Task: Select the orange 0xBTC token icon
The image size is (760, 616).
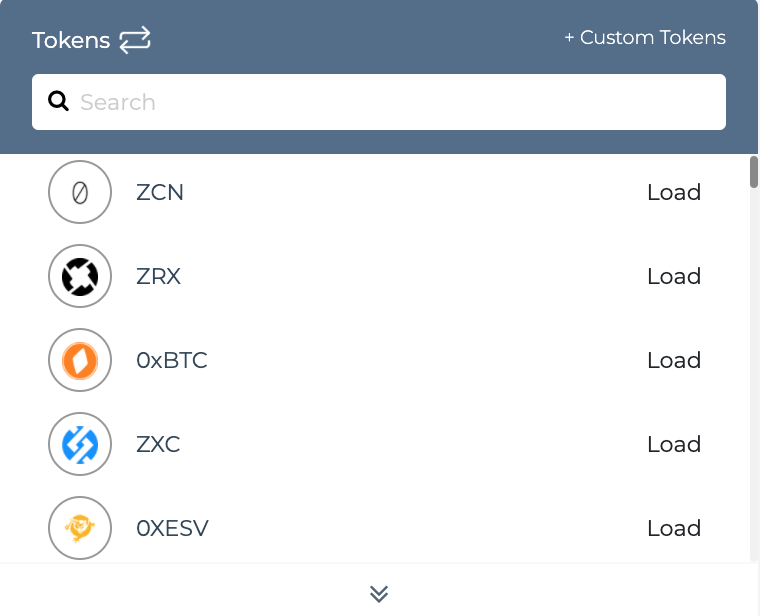Action: click(x=80, y=360)
